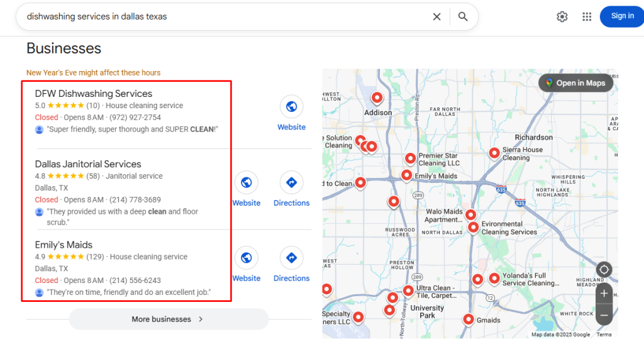Click the Richardson label on the map
The height and width of the screenshot is (339, 644).
tap(533, 137)
